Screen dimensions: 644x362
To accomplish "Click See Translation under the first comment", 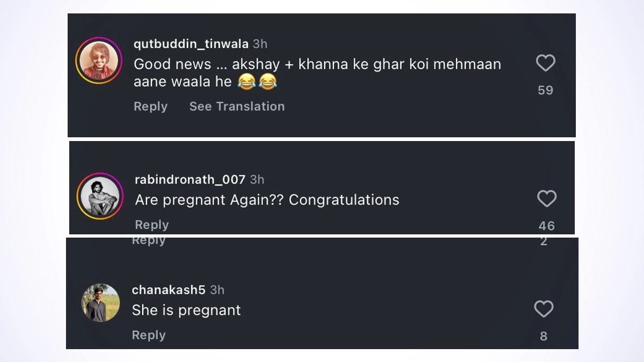I will (x=237, y=106).
